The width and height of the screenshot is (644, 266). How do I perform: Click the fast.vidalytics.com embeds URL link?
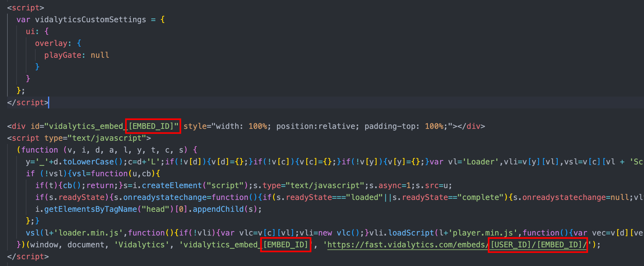(457, 245)
